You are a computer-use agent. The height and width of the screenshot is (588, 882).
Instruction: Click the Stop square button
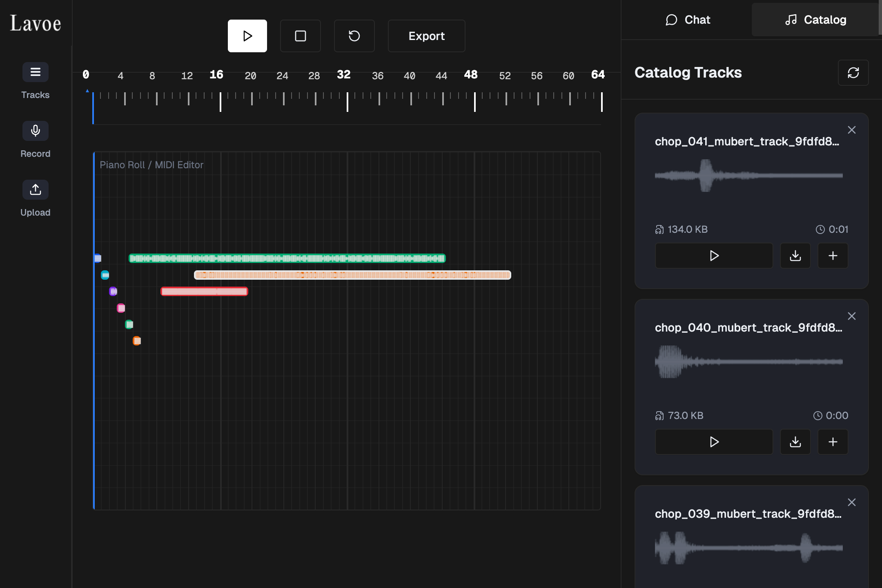coord(300,36)
